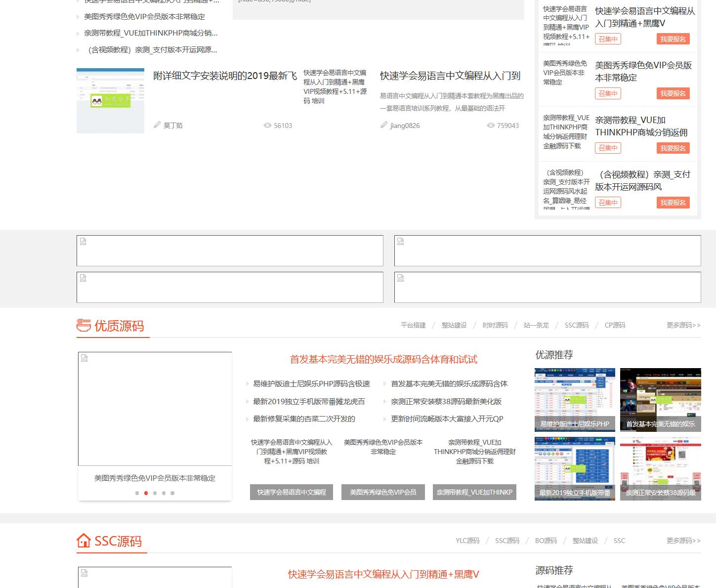Screen dimensions: 716x588
Task: Click 召集中 tag for (含视频教程)亲测_支付
Action: click(608, 203)
